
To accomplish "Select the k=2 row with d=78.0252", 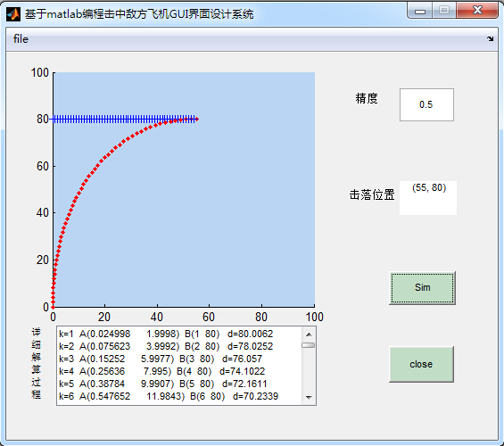I will 179,346.
